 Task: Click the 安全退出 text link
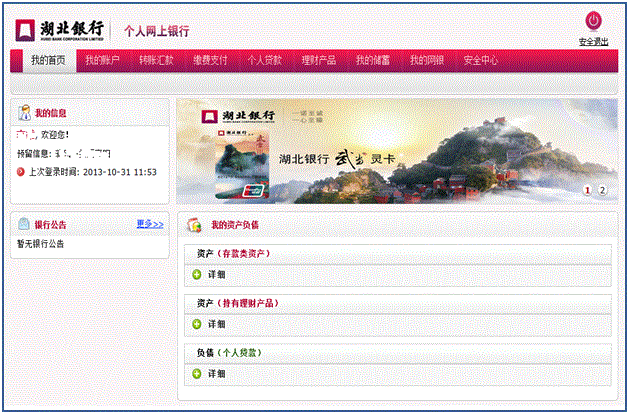593,42
